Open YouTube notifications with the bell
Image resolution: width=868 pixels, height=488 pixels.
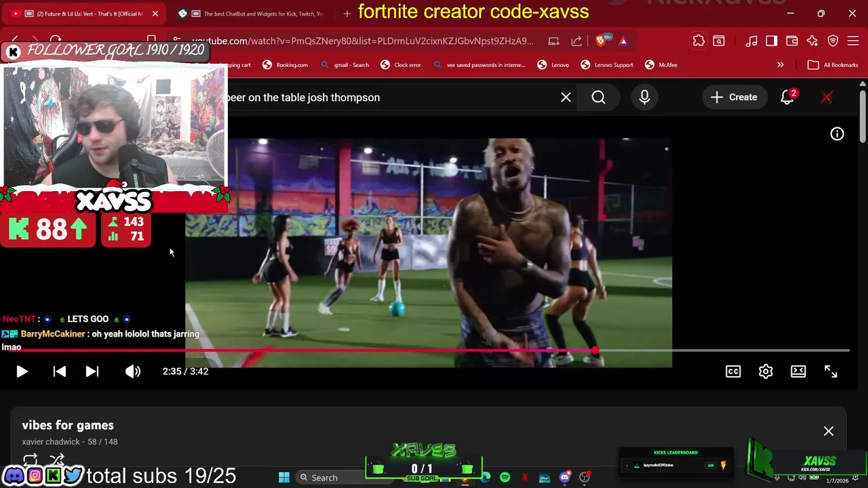tap(787, 98)
